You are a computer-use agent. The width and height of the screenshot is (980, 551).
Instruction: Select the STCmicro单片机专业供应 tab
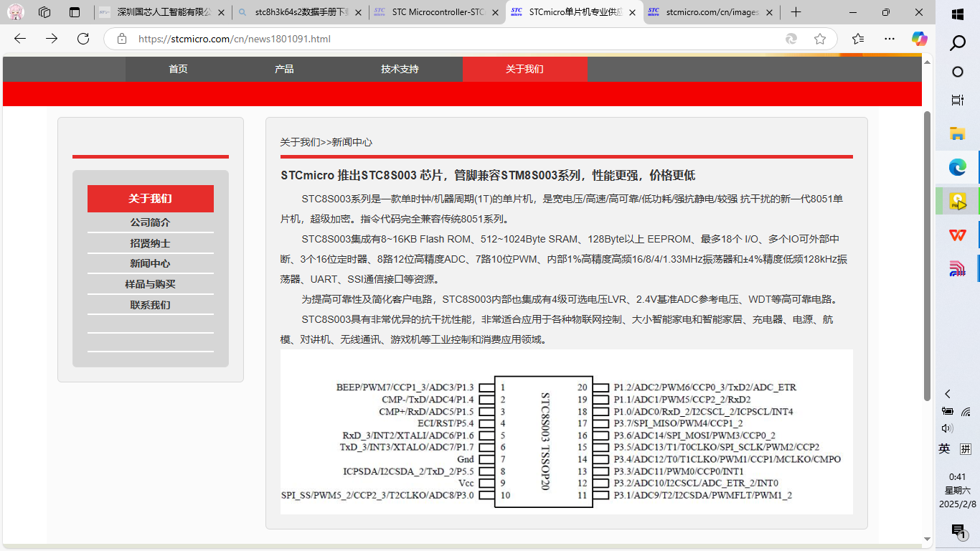coord(575,12)
